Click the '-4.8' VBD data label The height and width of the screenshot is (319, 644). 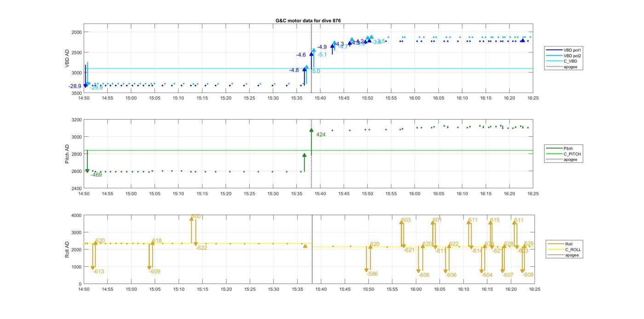click(x=294, y=70)
